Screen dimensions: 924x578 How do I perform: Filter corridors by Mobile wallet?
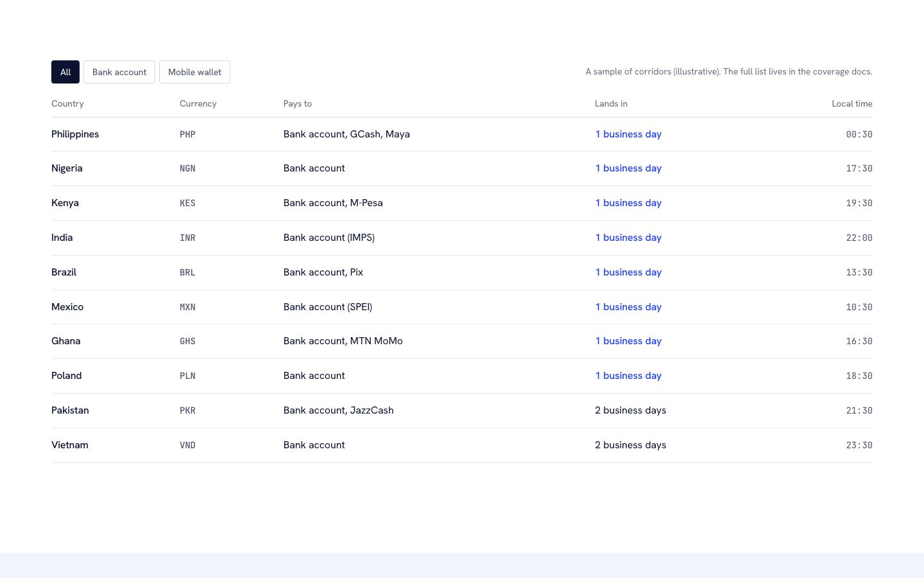click(x=194, y=72)
